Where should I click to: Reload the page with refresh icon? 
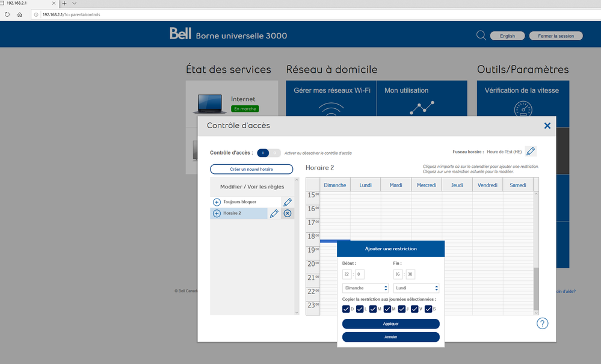coord(7,14)
